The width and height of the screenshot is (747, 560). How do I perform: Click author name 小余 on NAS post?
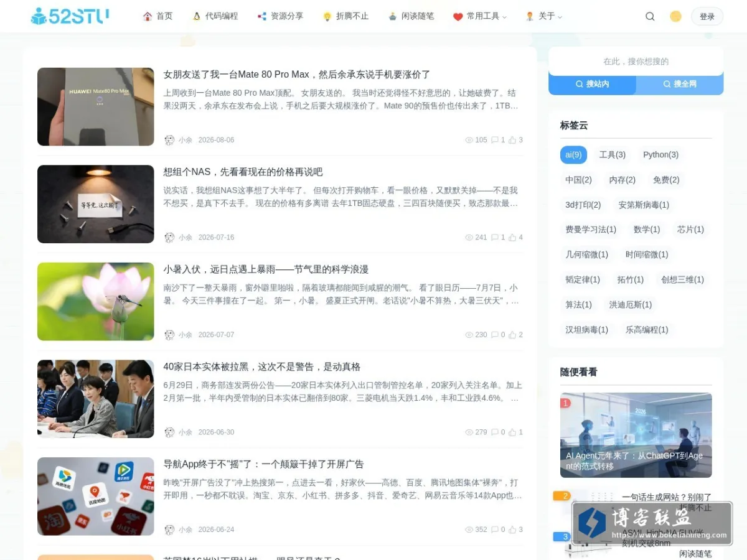186,237
